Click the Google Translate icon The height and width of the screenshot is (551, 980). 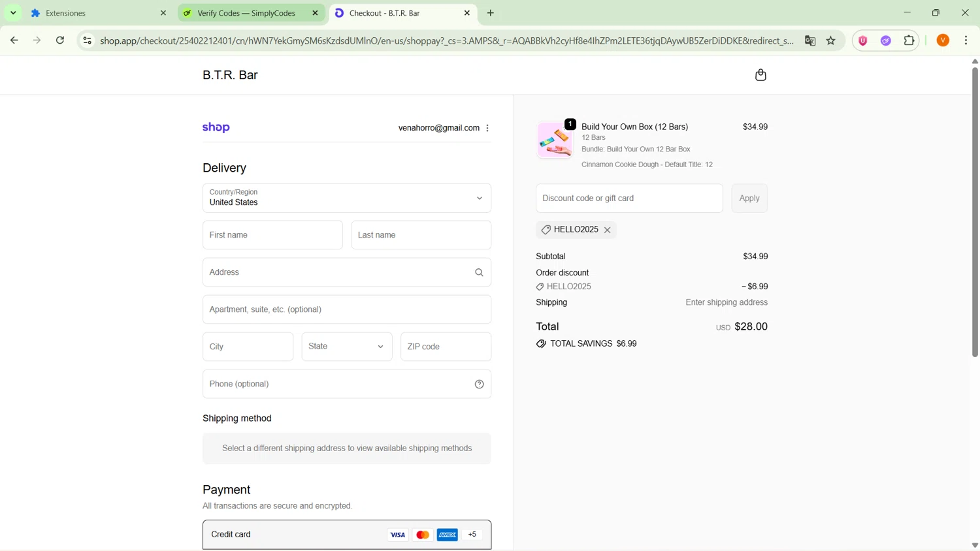point(810,40)
